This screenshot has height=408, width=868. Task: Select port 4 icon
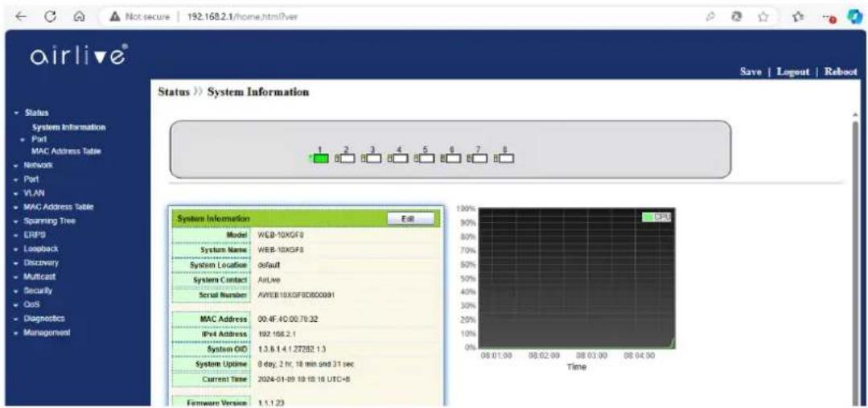[x=399, y=158]
